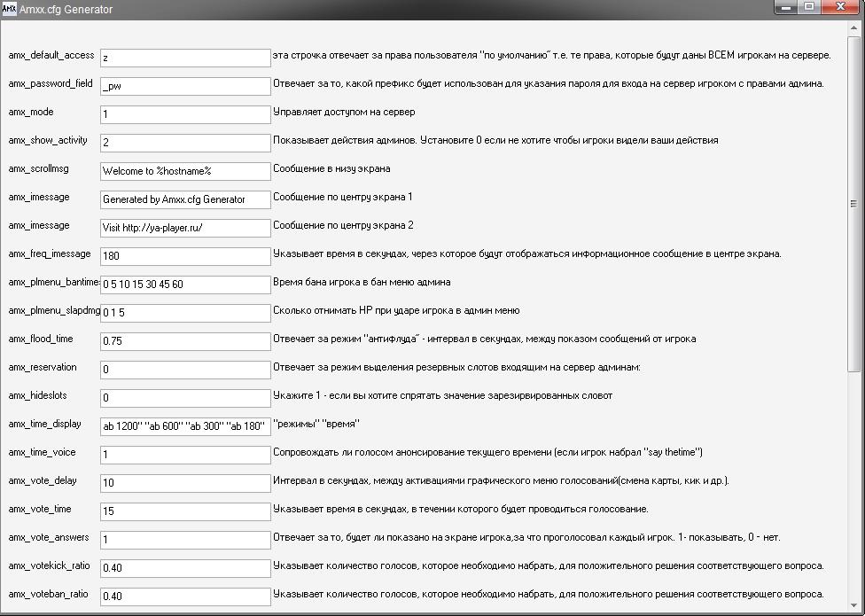Click the window title 'Amxx.cfg Generator'
865x616 pixels.
tap(66, 10)
